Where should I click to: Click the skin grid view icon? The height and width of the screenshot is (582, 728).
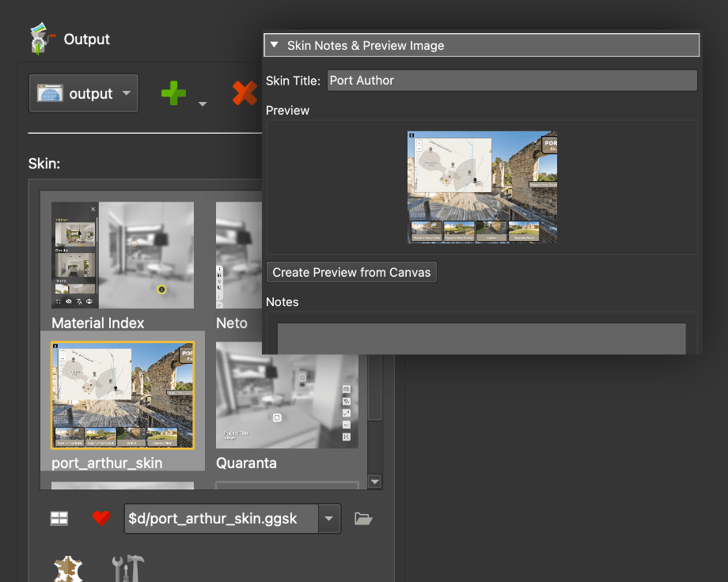pyautogui.click(x=59, y=518)
